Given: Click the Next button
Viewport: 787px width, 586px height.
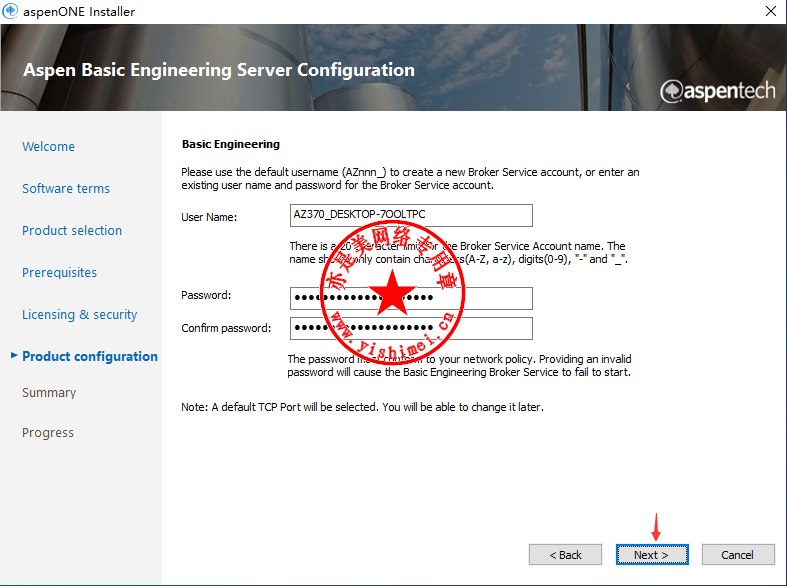Looking at the screenshot, I should point(652,554).
